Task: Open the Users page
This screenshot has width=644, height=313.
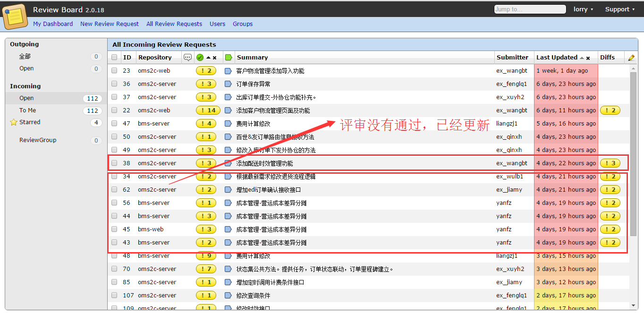Action: point(218,24)
